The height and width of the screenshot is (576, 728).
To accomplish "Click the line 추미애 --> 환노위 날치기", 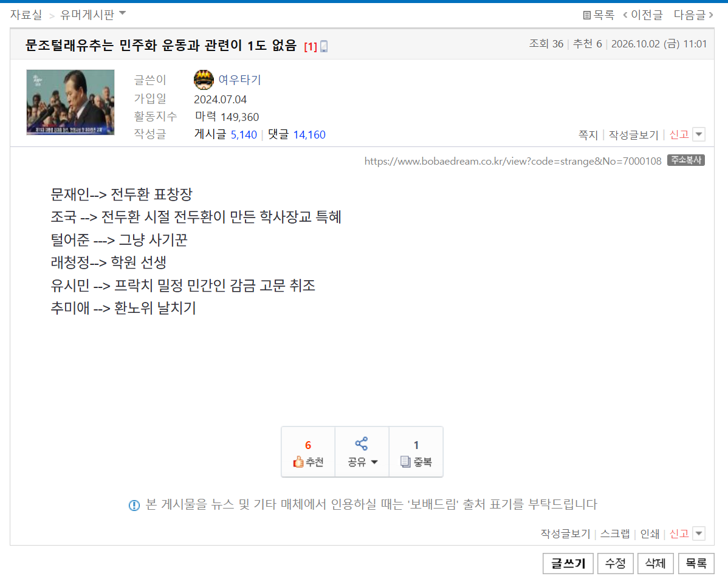I will [x=123, y=307].
